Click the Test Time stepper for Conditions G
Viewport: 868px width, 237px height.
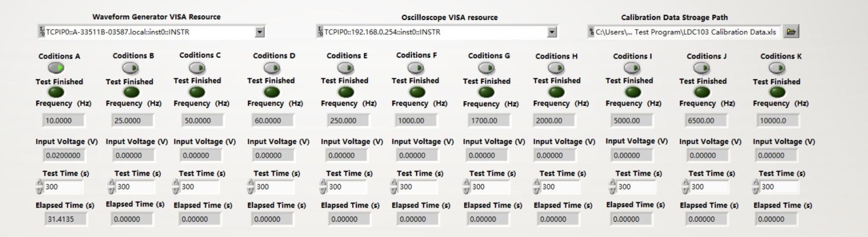point(466,187)
